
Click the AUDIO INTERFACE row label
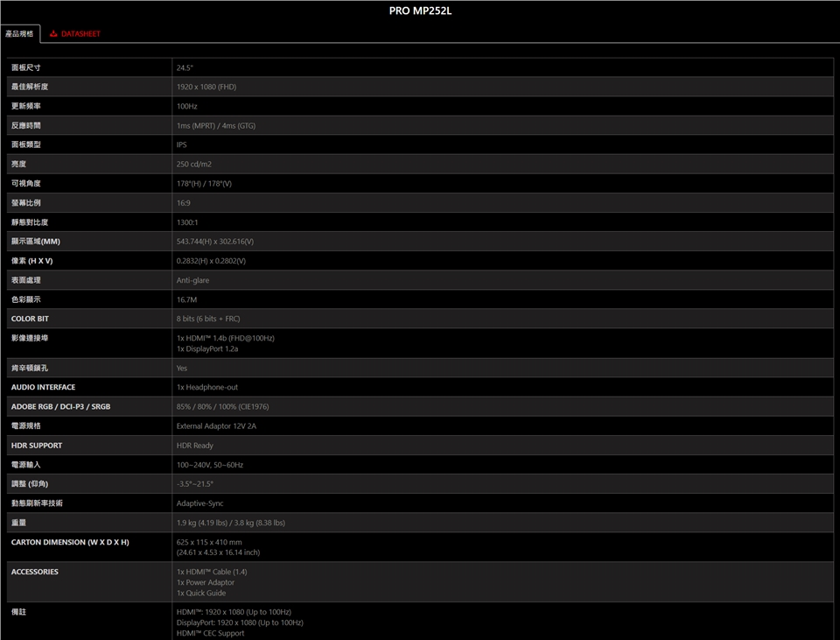pyautogui.click(x=43, y=387)
